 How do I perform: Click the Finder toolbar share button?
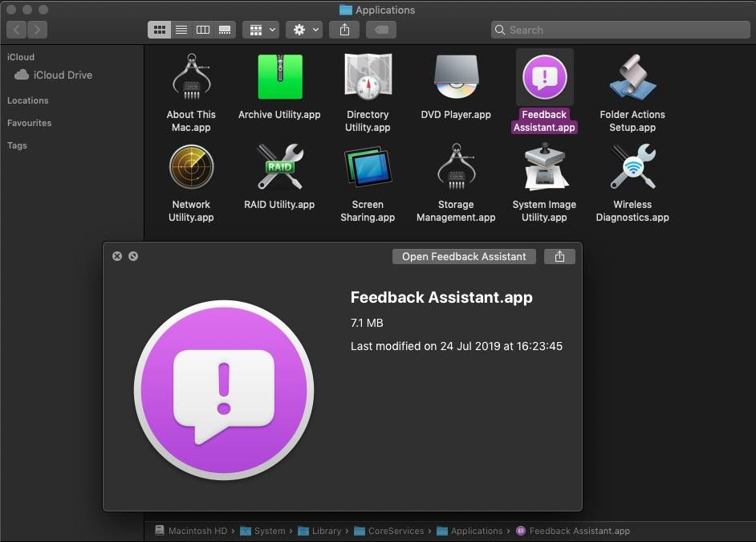pyautogui.click(x=344, y=30)
